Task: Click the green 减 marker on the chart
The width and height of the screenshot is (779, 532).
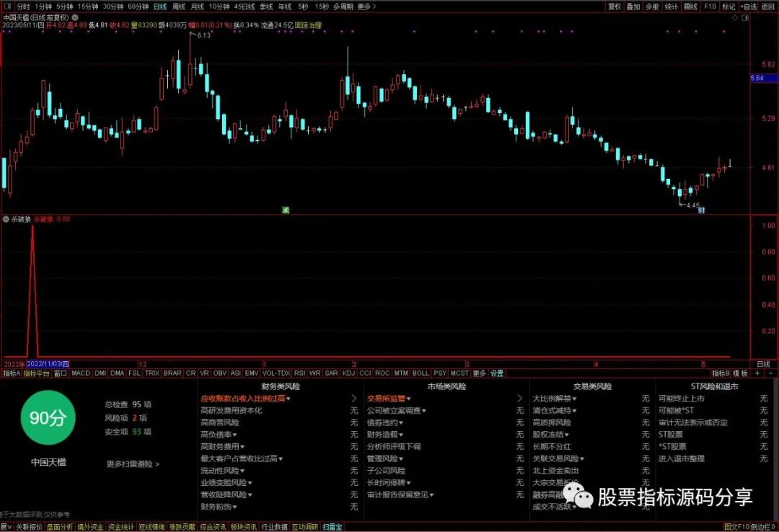Action: pos(286,210)
